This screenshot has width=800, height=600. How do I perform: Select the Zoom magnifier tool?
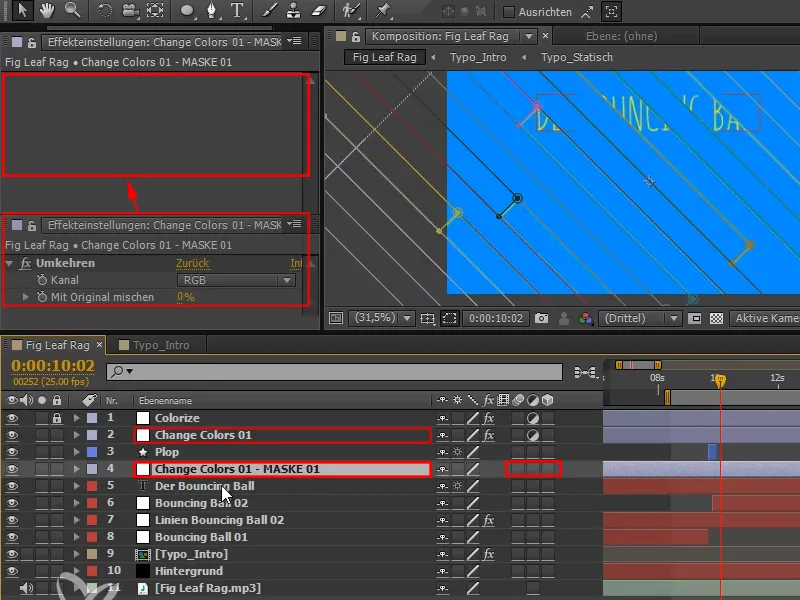72,10
